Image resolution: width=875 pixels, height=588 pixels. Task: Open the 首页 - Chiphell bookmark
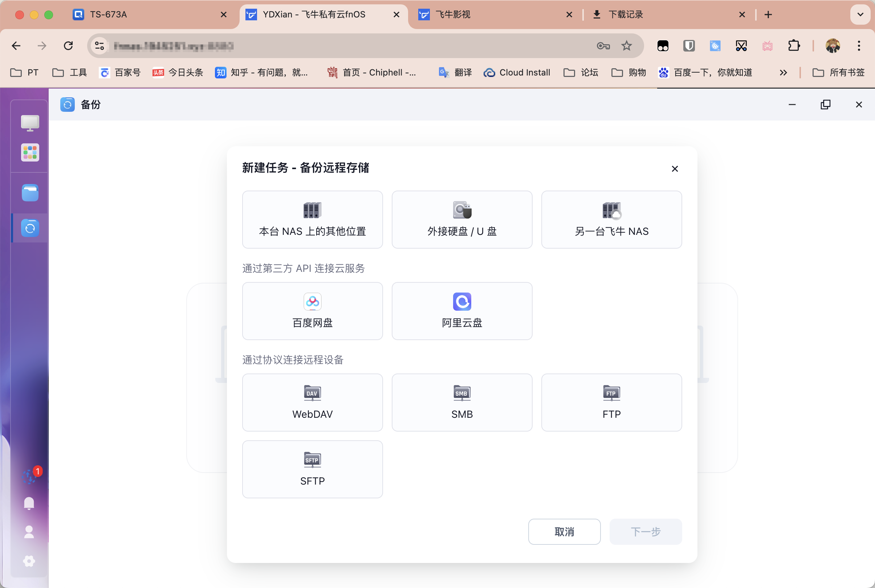372,72
